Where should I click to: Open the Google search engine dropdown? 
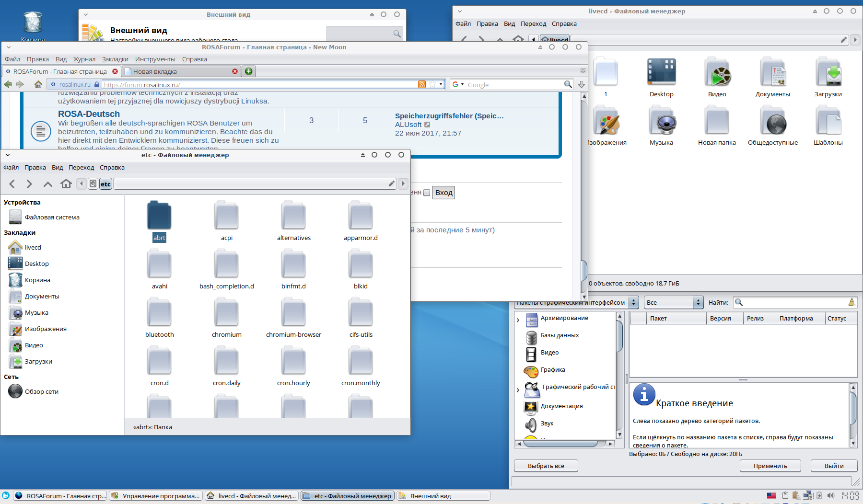pyautogui.click(x=458, y=85)
